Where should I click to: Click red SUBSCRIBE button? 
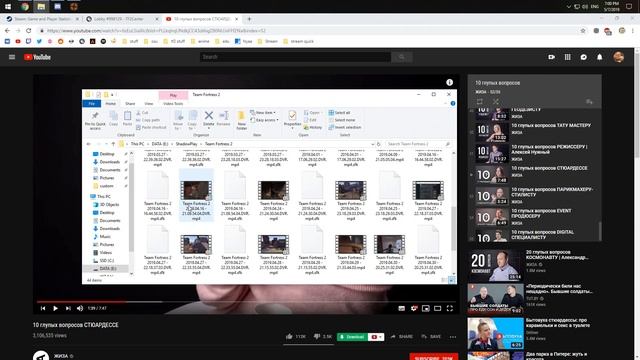pos(433,357)
